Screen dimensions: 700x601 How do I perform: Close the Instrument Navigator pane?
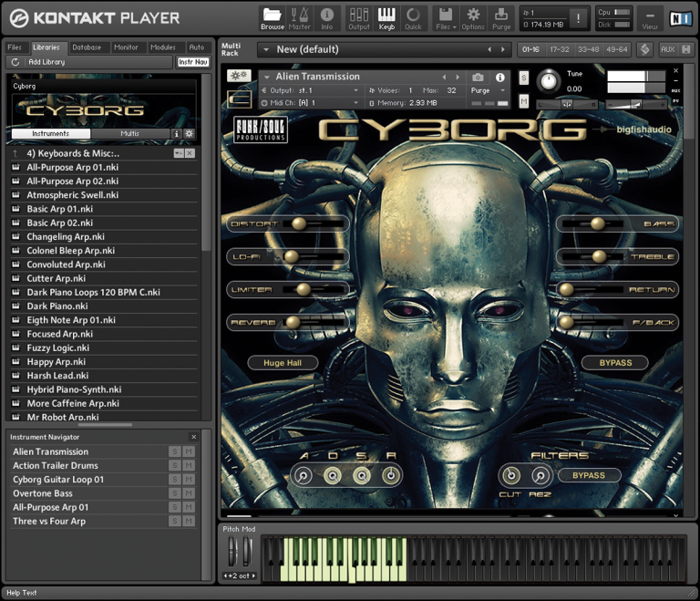pos(194,437)
